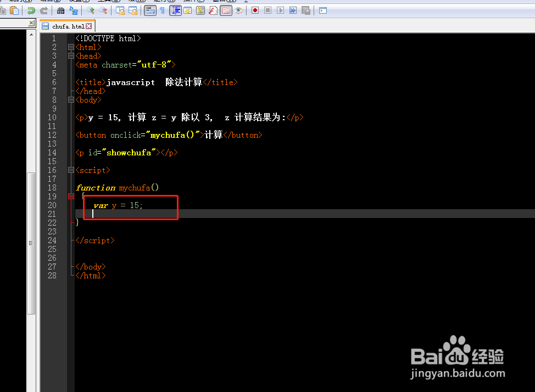Collapse the body tag fold
535x392 pixels.
point(71,100)
